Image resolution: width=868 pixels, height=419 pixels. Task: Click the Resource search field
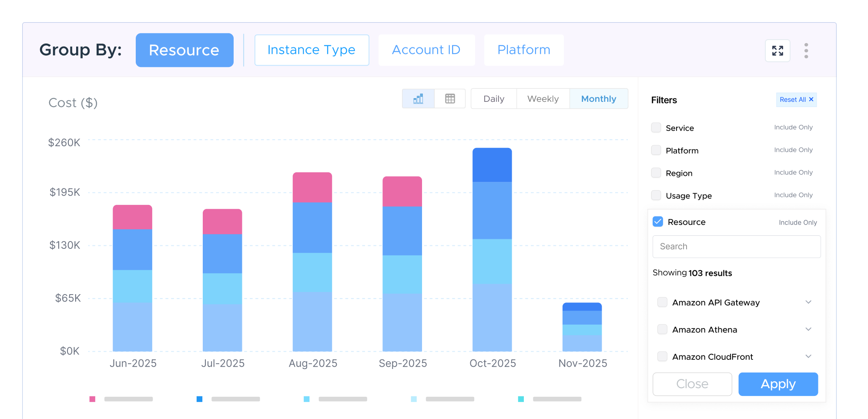[736, 247]
